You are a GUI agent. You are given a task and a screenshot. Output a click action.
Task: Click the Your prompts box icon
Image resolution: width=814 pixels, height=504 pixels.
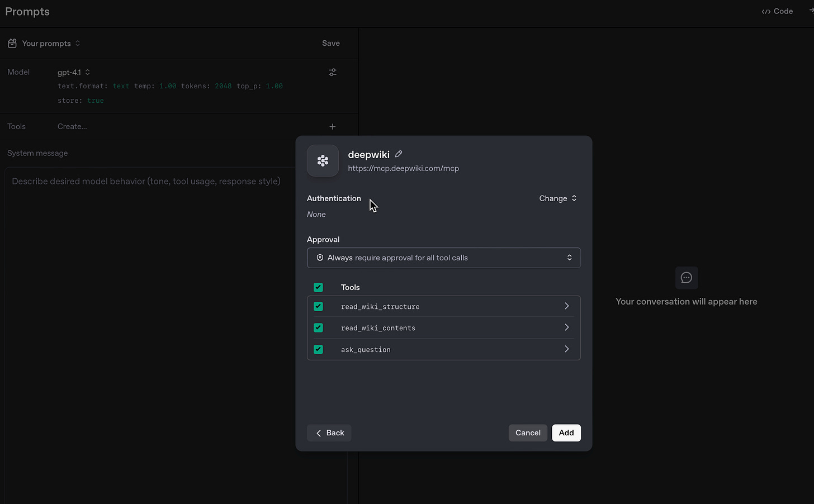point(12,44)
